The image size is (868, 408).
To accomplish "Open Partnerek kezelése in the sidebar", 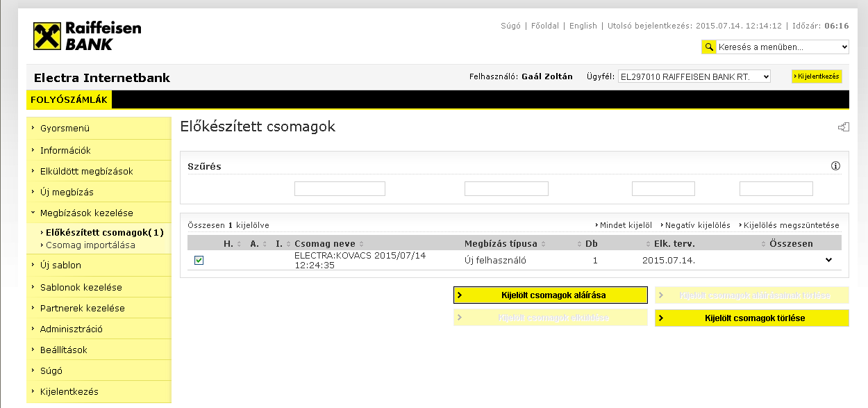I will point(98,308).
